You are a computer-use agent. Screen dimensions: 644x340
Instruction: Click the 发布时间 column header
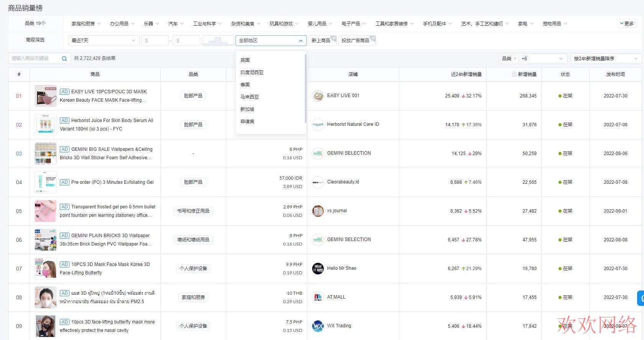(615, 74)
